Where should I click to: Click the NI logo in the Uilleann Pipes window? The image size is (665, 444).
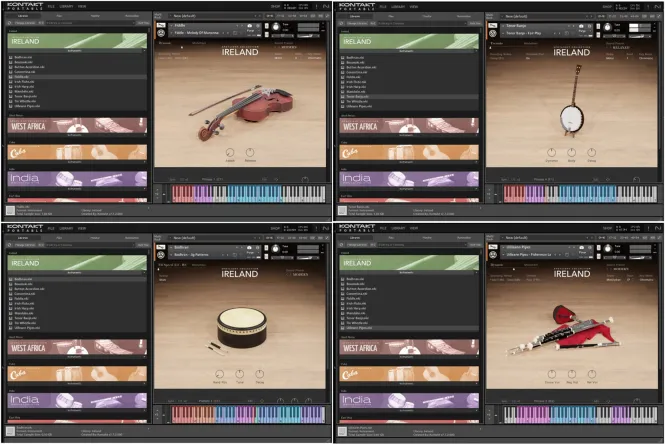(x=658, y=228)
